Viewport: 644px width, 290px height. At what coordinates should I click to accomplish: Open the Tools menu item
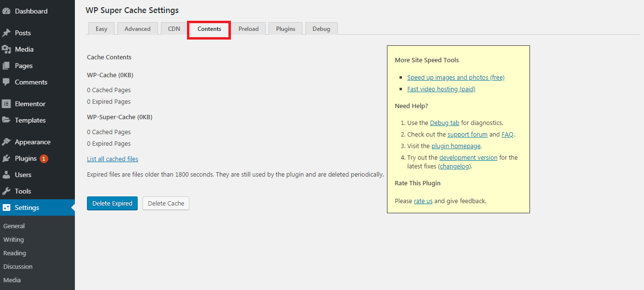pos(37,191)
